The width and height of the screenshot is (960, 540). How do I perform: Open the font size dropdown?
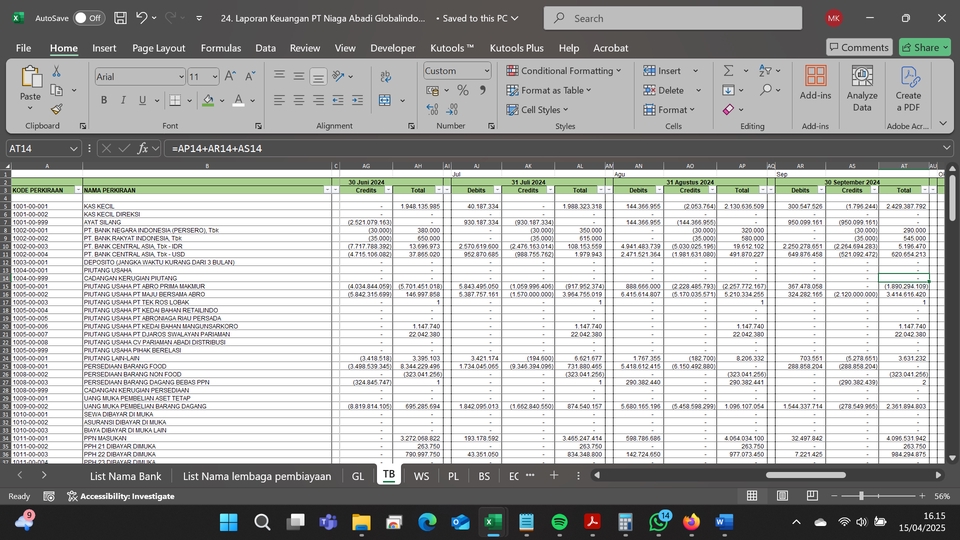(215, 77)
